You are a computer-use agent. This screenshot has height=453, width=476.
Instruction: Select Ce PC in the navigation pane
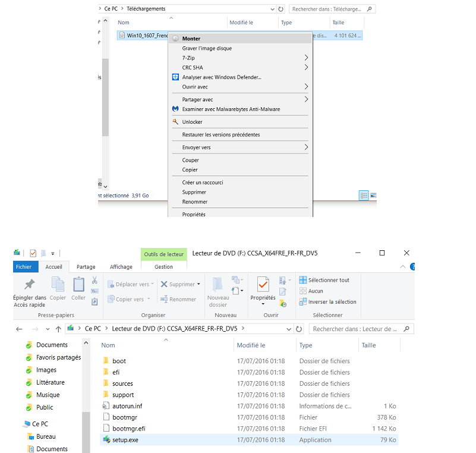pos(40,424)
